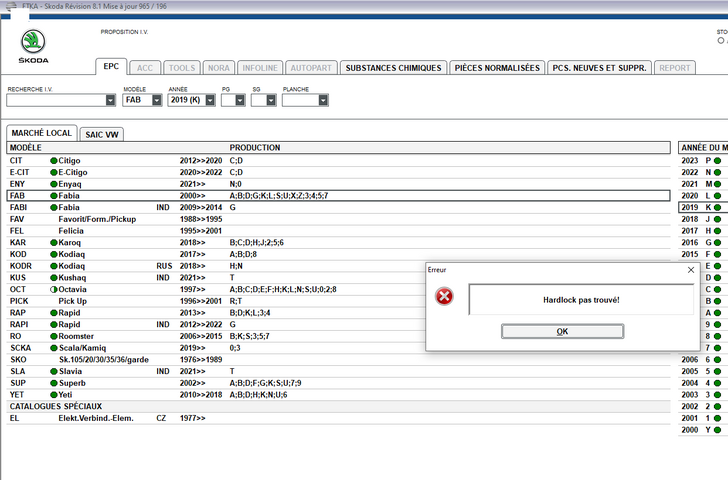Select the Sk.105/20/30/35/36/garde row
This screenshot has height=480, width=728.
tap(338, 360)
